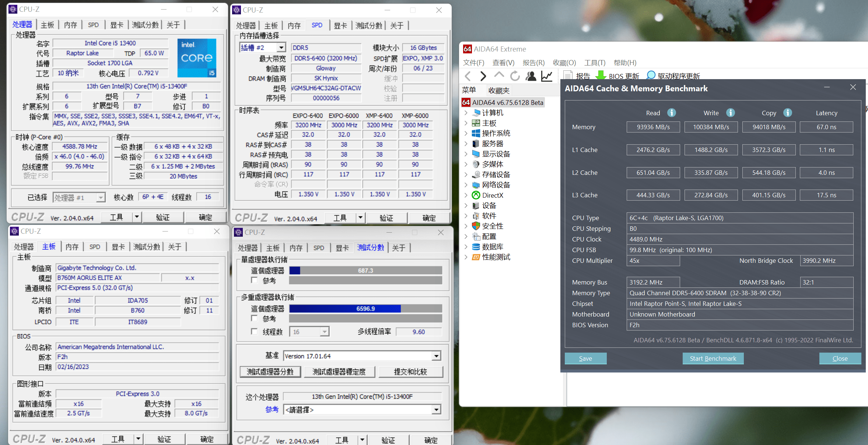The height and width of the screenshot is (445, 868).
Task: Click the 驱动程序更新 magnifier icon
Action: (x=651, y=75)
